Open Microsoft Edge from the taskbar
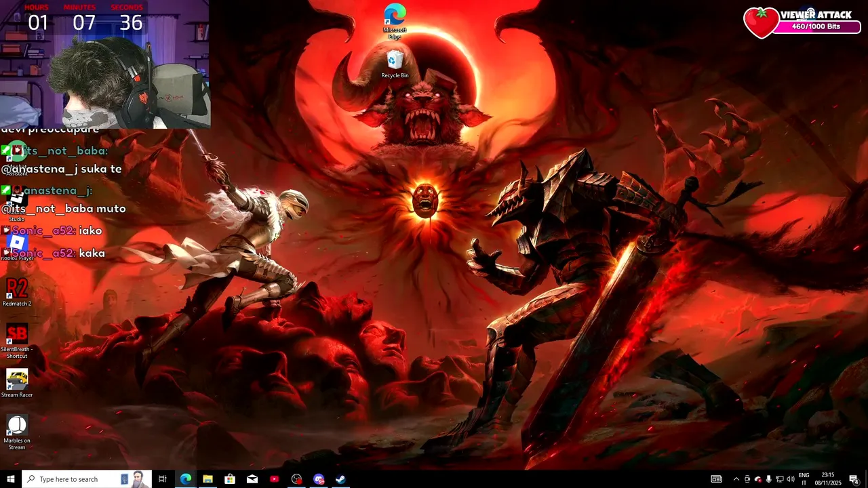Image resolution: width=868 pixels, height=488 pixels. click(x=185, y=479)
